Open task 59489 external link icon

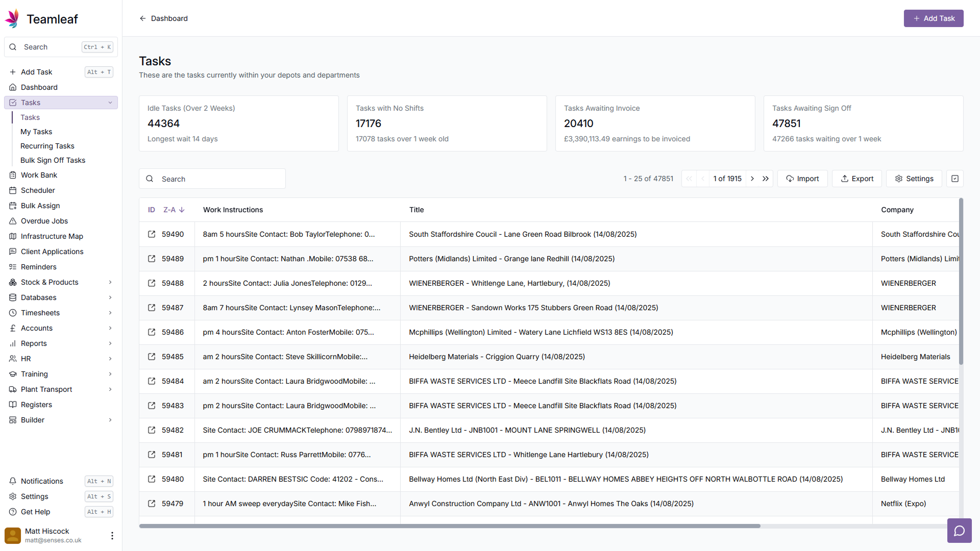click(152, 259)
